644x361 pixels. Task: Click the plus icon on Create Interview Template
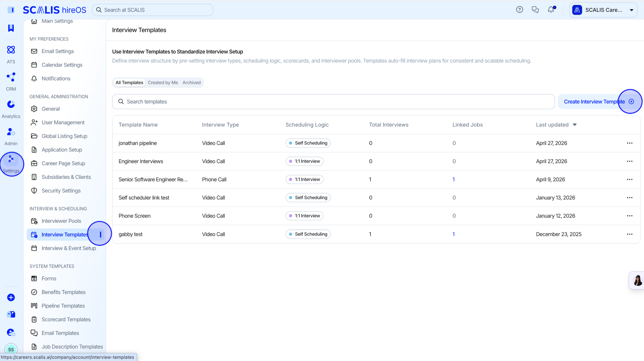click(631, 101)
